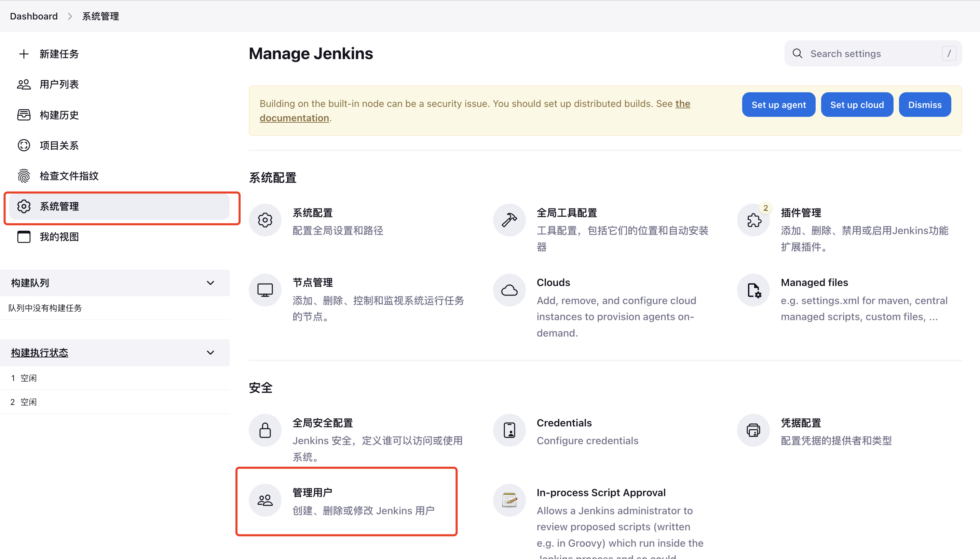This screenshot has width=980, height=559.
Task: Click the 构建队列 panel title
Action: pyautogui.click(x=30, y=283)
